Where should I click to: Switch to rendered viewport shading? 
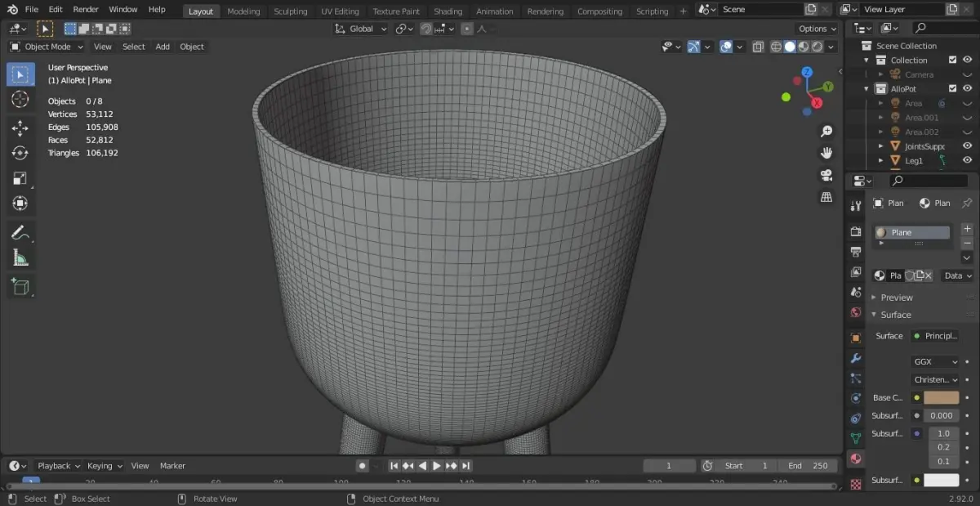point(817,47)
